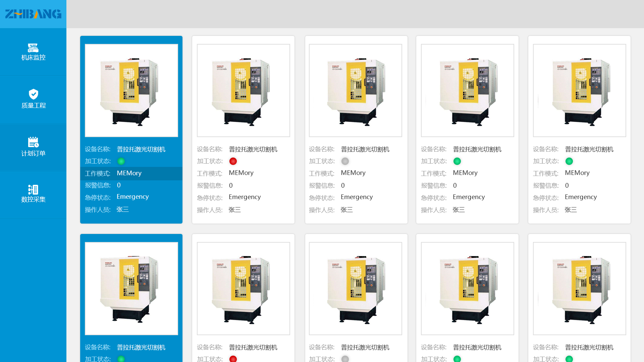Image resolution: width=644 pixels, height=362 pixels.
Task: Click machine image in third bottom-row card
Action: click(356, 289)
